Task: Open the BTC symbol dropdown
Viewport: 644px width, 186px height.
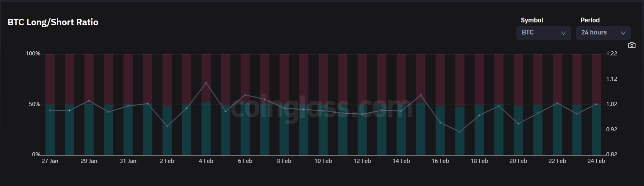Action: point(544,33)
